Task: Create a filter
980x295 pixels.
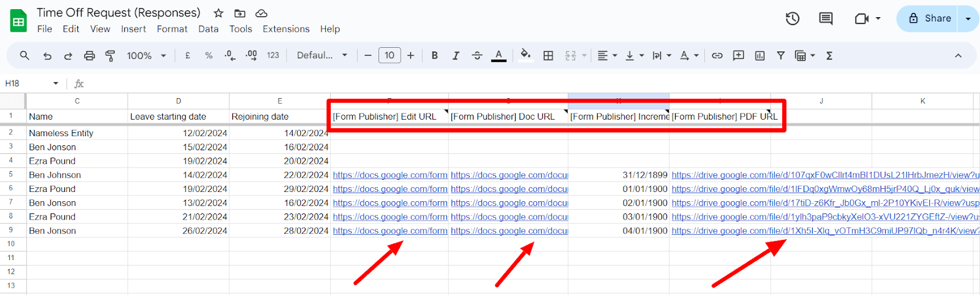Action: coord(781,55)
